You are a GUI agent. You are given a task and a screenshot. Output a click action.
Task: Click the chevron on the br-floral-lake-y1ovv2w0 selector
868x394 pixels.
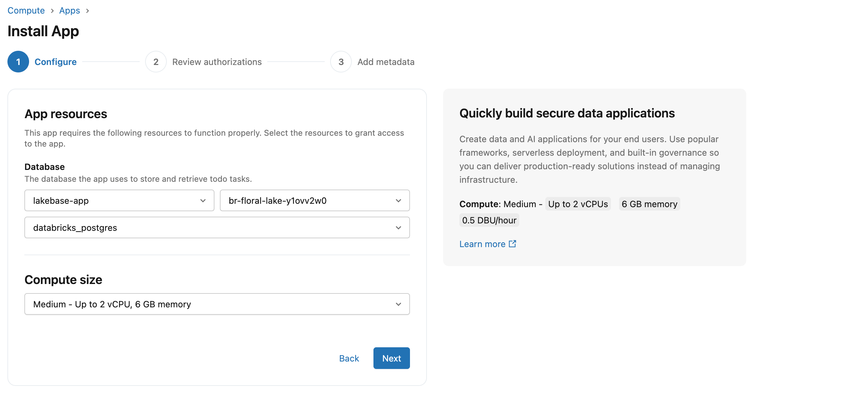[x=399, y=200]
